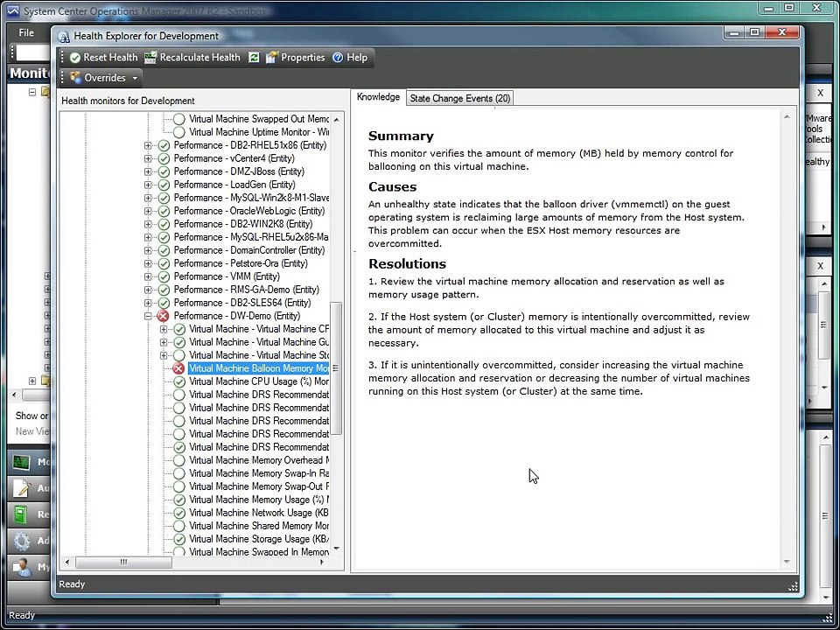This screenshot has height=630, width=840.
Task: Click healthy icon of Virtual Machine Storage Usage
Action: coord(178,539)
